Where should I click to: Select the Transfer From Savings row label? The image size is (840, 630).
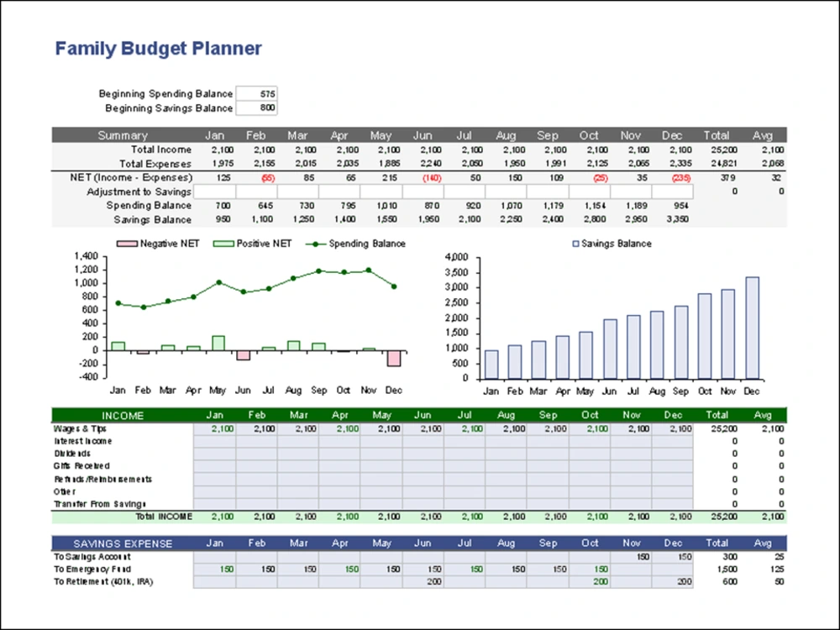point(100,504)
